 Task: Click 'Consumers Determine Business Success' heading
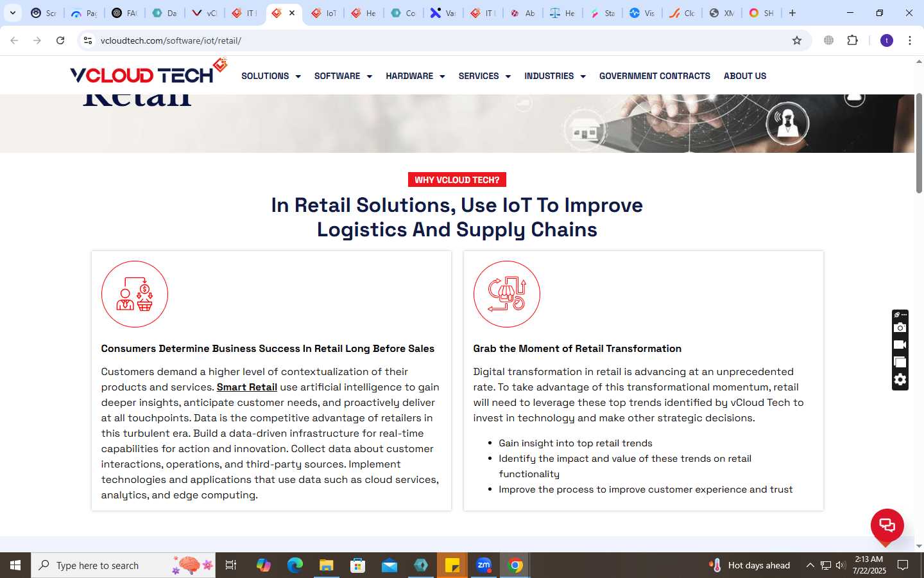click(268, 348)
